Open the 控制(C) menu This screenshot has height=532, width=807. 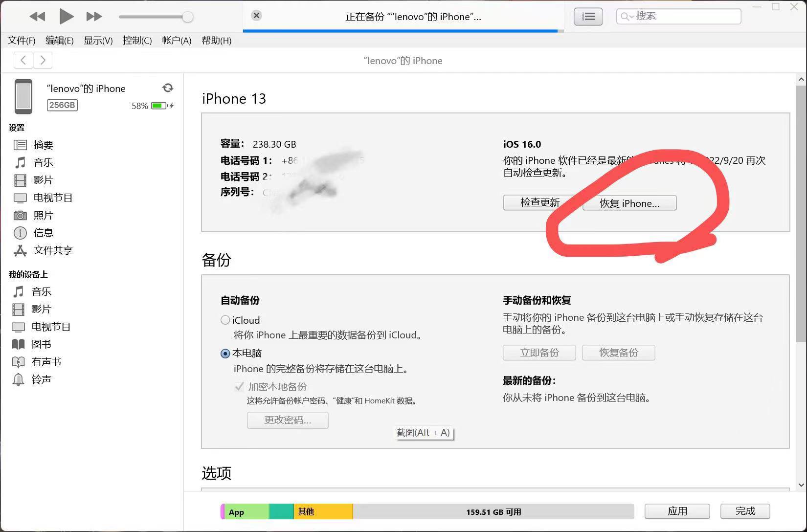(x=137, y=41)
